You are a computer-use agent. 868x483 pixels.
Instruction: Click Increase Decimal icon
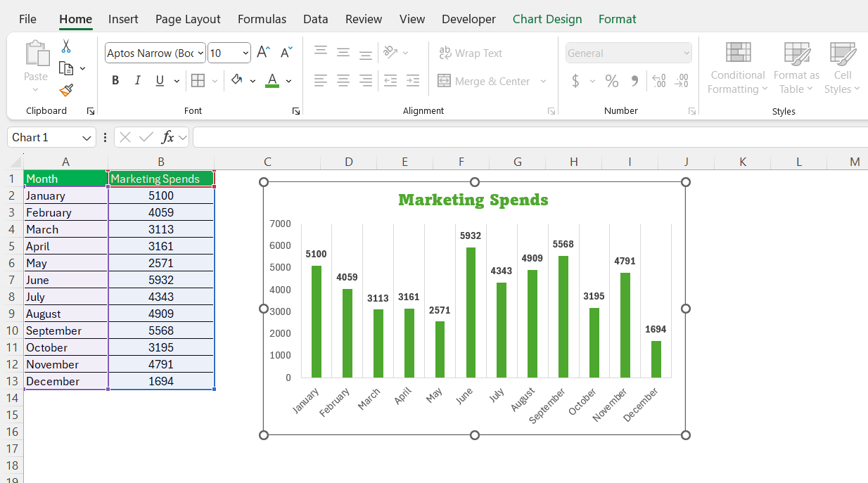click(x=659, y=82)
